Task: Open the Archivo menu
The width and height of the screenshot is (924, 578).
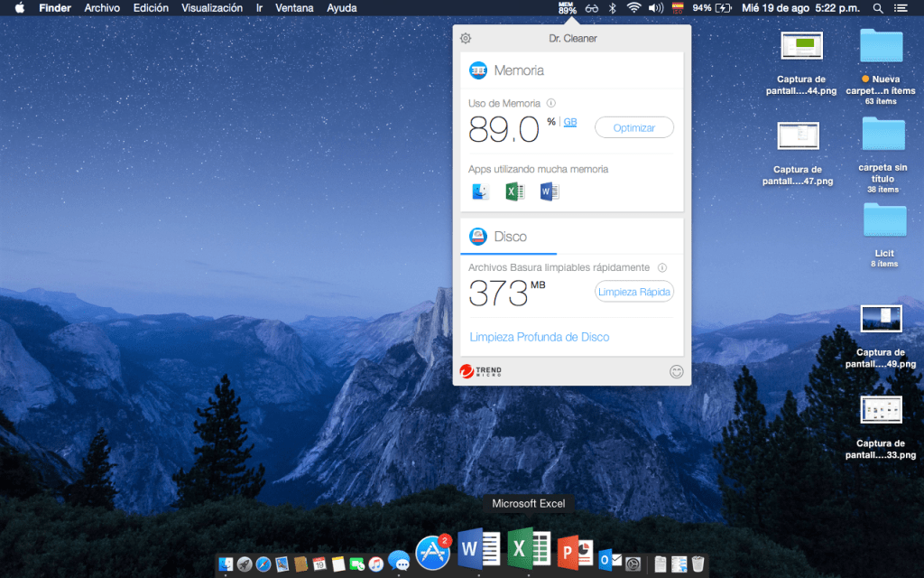Action: (x=102, y=8)
